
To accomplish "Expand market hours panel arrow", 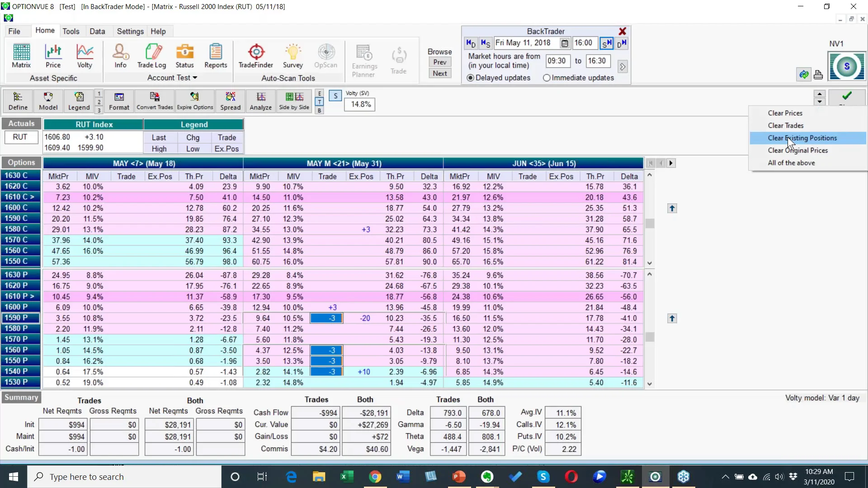I will [x=623, y=67].
